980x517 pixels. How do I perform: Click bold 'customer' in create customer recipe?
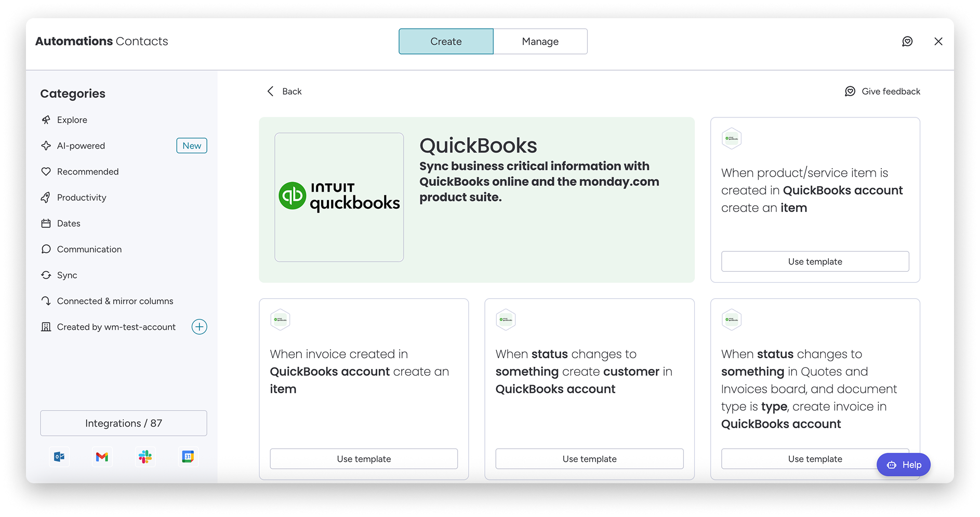631,372
